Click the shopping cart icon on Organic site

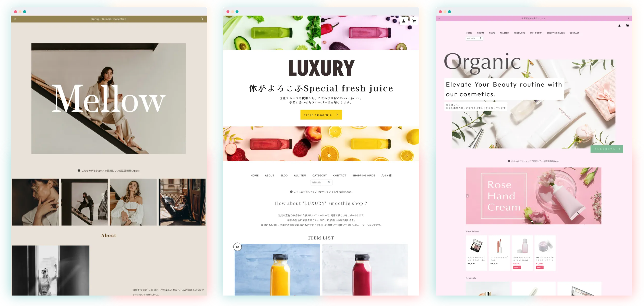(628, 26)
